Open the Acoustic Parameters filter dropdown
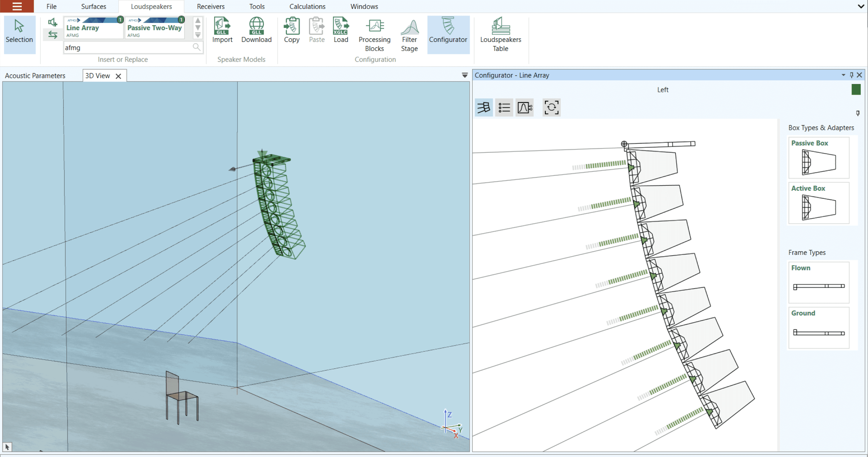 point(465,75)
